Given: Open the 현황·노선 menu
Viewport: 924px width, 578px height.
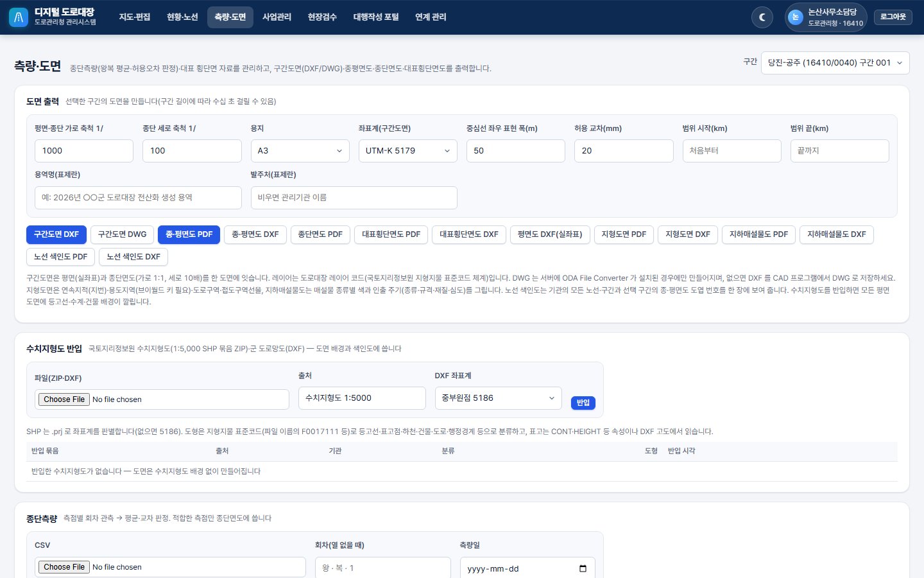Looking at the screenshot, I should click(x=183, y=17).
